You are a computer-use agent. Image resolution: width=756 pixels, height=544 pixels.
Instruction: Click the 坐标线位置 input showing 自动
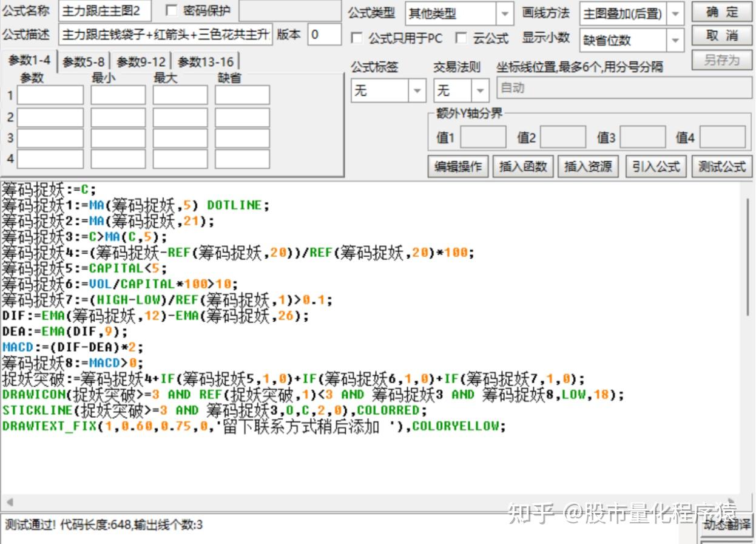click(624, 87)
